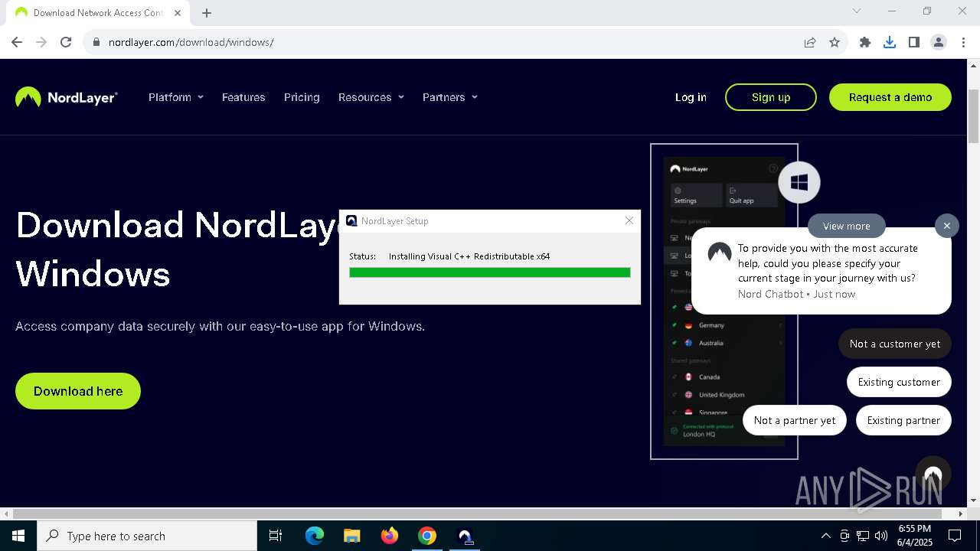980x551 pixels.
Task: Click the Download here button
Action: click(x=78, y=391)
